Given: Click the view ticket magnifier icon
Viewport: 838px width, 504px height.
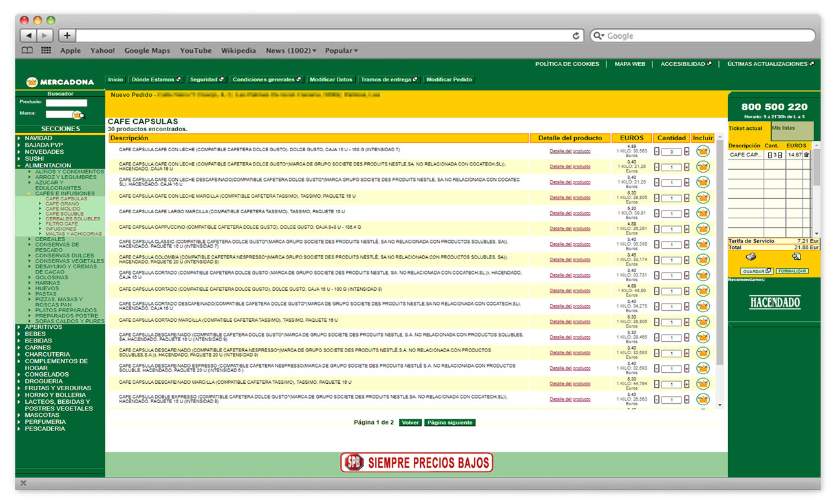Looking at the screenshot, I should coord(796,257).
